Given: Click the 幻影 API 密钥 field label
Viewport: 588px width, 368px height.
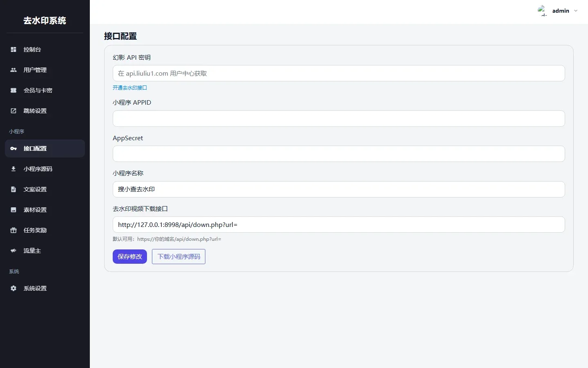Looking at the screenshot, I should (131, 58).
